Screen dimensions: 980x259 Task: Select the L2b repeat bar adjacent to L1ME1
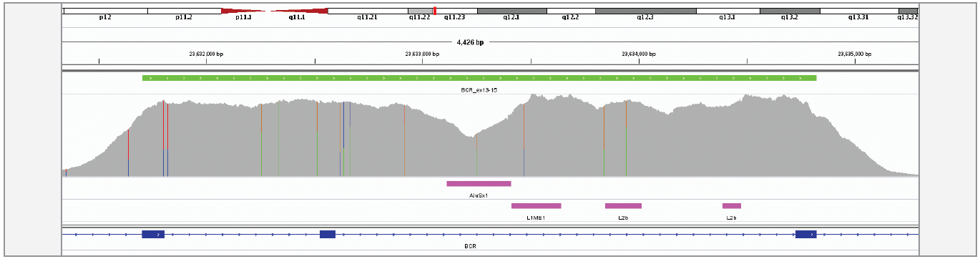[623, 206]
